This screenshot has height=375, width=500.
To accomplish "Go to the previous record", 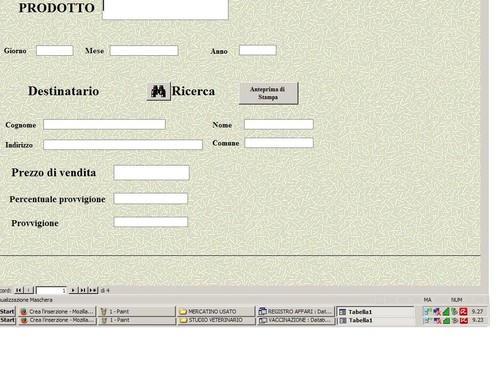I will (29, 290).
